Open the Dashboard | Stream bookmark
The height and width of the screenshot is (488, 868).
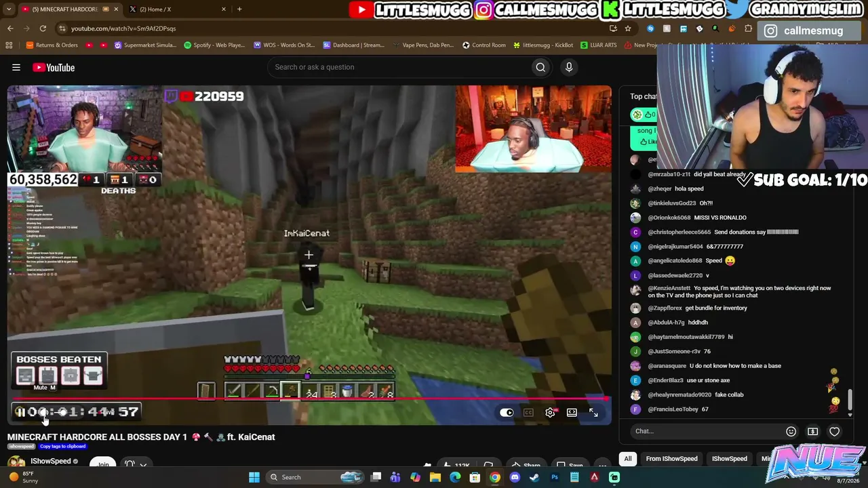pyautogui.click(x=353, y=45)
